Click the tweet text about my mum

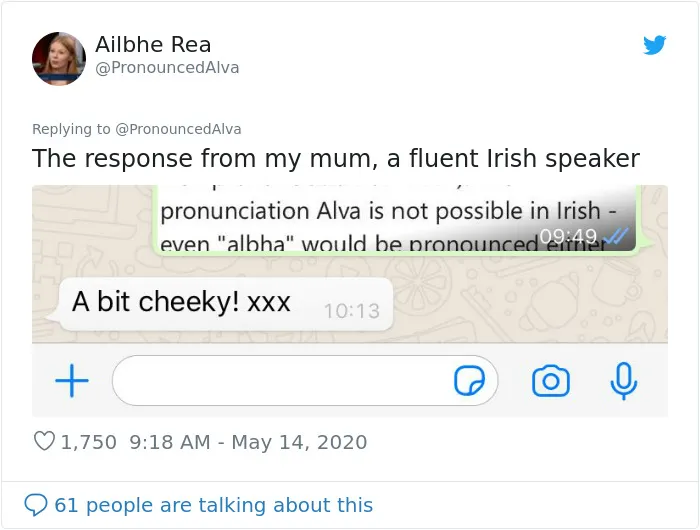[336, 159]
